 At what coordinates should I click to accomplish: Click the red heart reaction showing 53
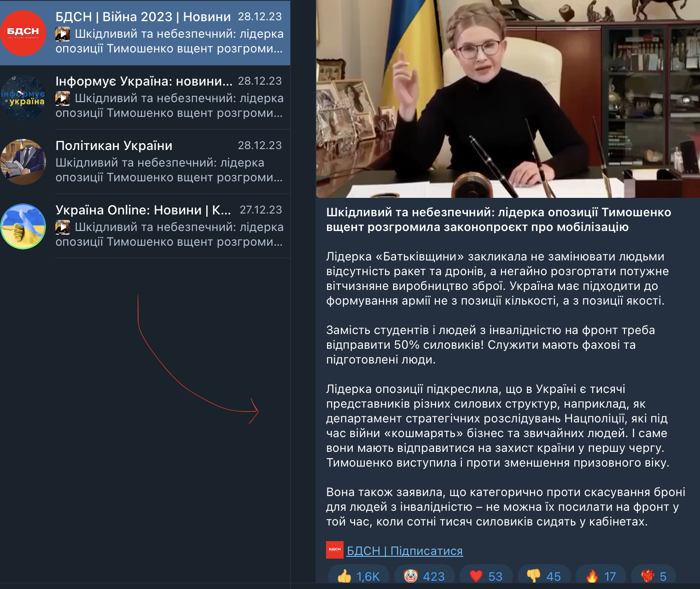click(486, 576)
